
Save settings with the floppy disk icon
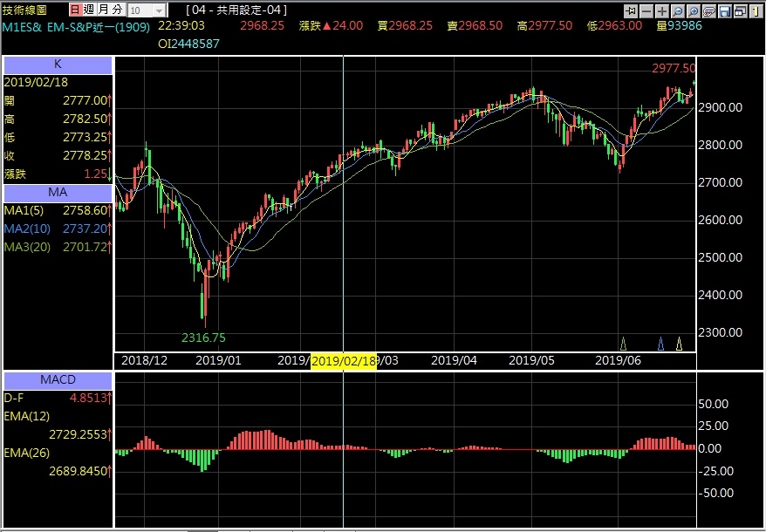click(x=724, y=10)
